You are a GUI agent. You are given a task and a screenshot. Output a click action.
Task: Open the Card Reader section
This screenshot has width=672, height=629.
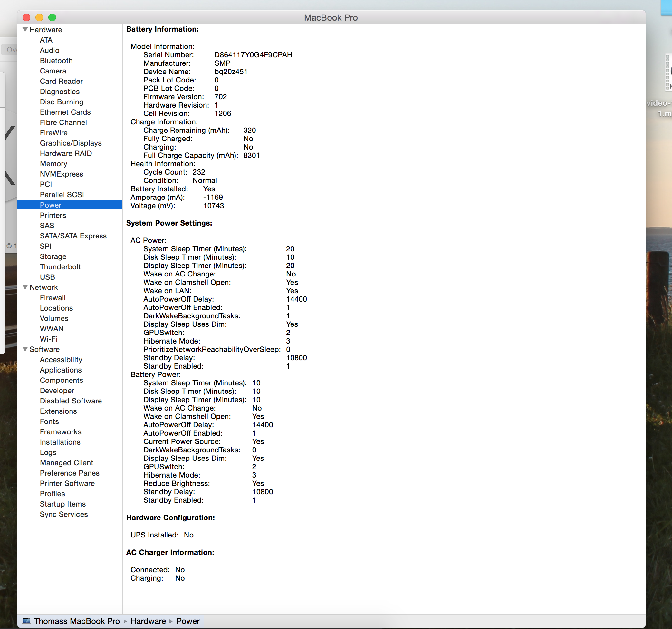pyautogui.click(x=61, y=81)
